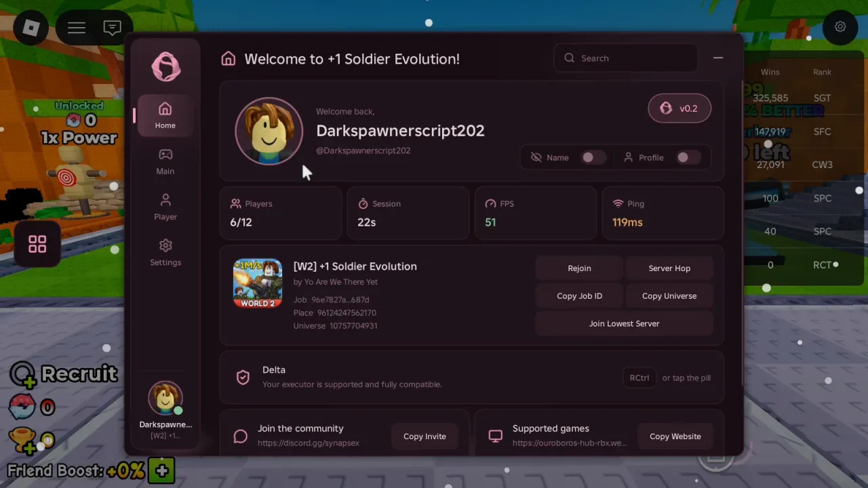This screenshot has width=868, height=488.
Task: Click Copy Universe
Action: [669, 296]
